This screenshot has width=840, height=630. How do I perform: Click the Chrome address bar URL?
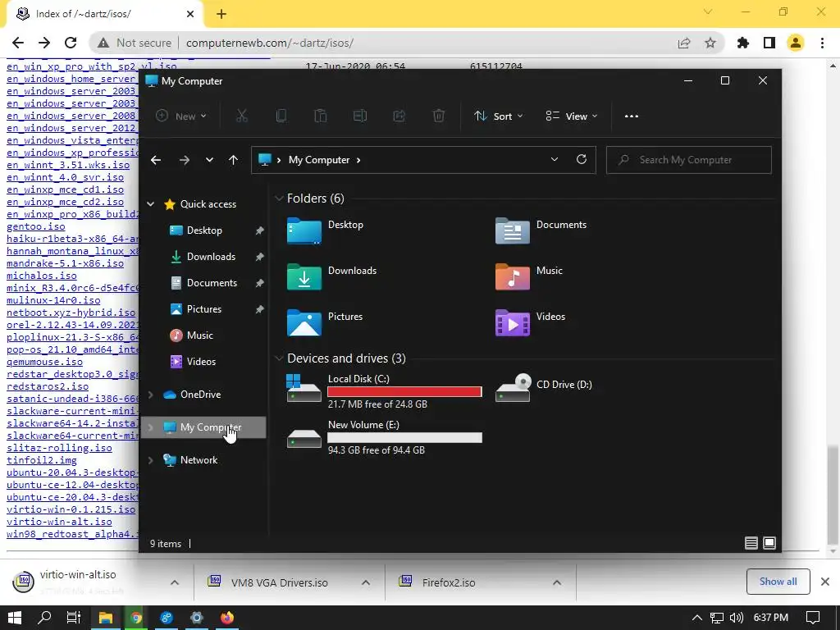270,43
